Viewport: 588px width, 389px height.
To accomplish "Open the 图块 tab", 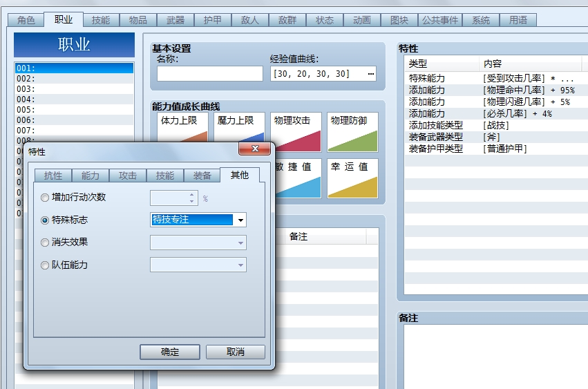I will click(x=399, y=20).
